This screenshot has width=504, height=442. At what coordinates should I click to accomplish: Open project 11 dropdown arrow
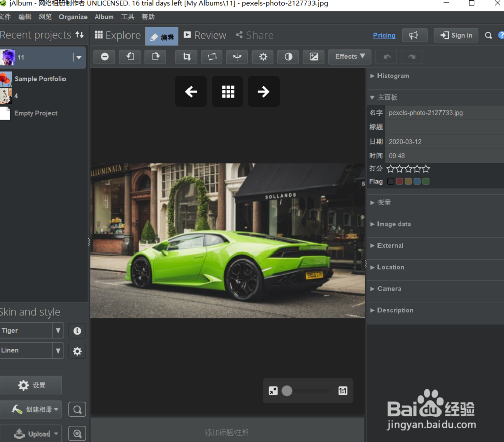click(79, 57)
